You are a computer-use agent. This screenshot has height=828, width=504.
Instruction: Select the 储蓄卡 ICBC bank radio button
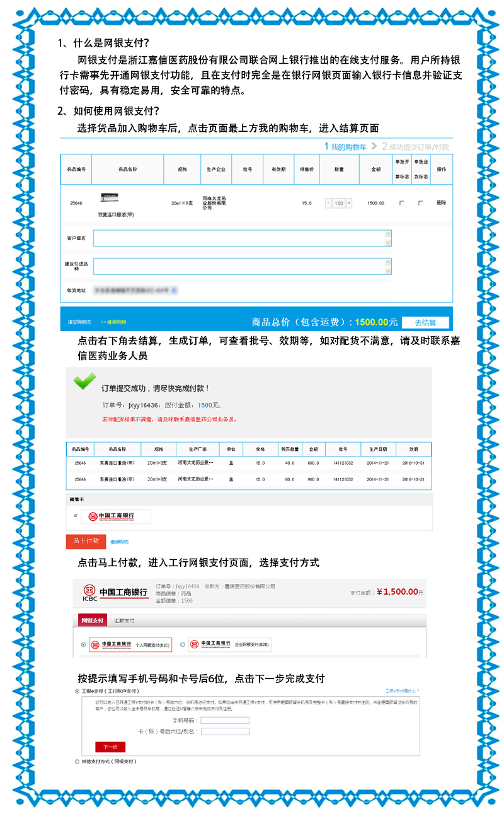coord(76,516)
